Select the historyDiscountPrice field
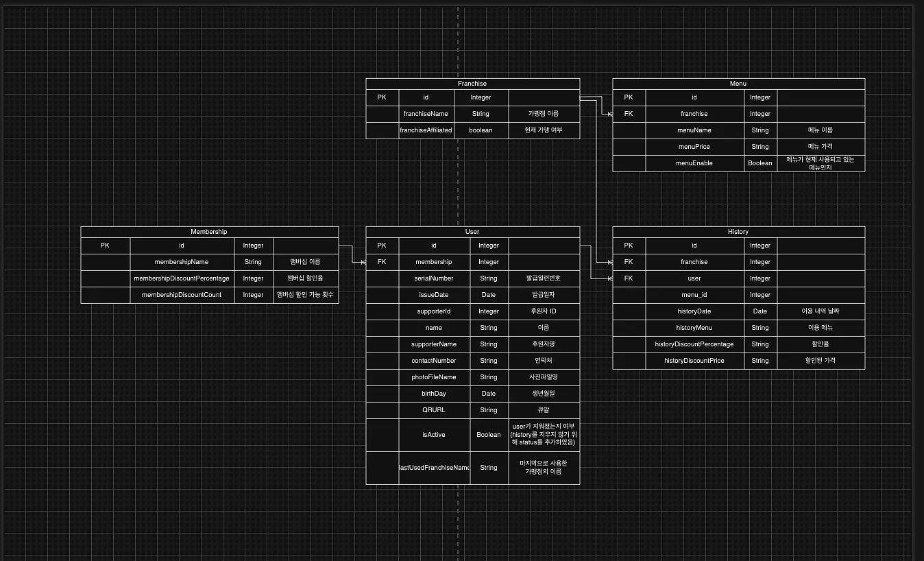Screen dimensions: 924x561 pos(694,361)
